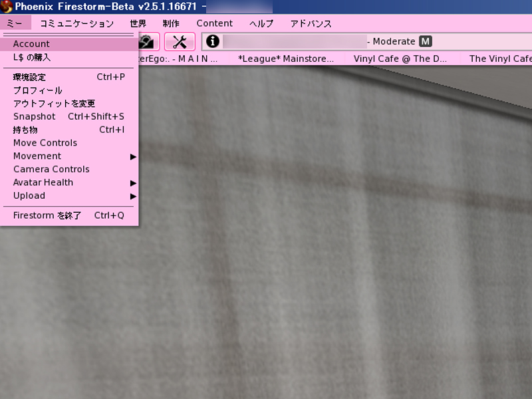The width and height of the screenshot is (532, 399).
Task: Open the ヘルプ menu
Action: coord(261,23)
